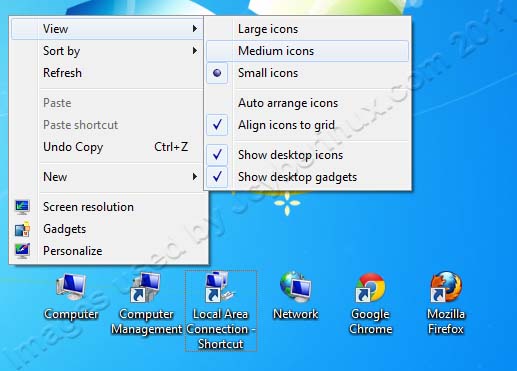The width and height of the screenshot is (517, 371).
Task: Toggle Show desktop icons
Action: pos(307,155)
